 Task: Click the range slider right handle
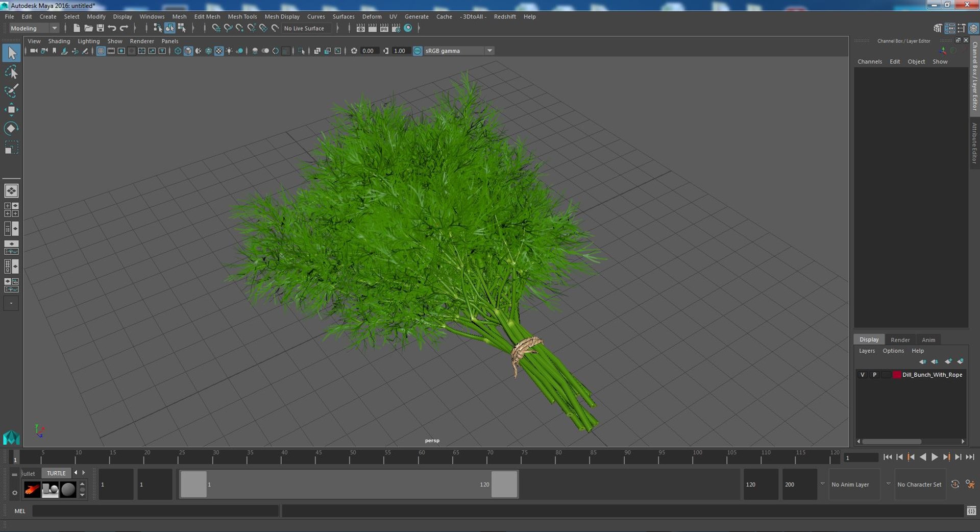tap(504, 484)
